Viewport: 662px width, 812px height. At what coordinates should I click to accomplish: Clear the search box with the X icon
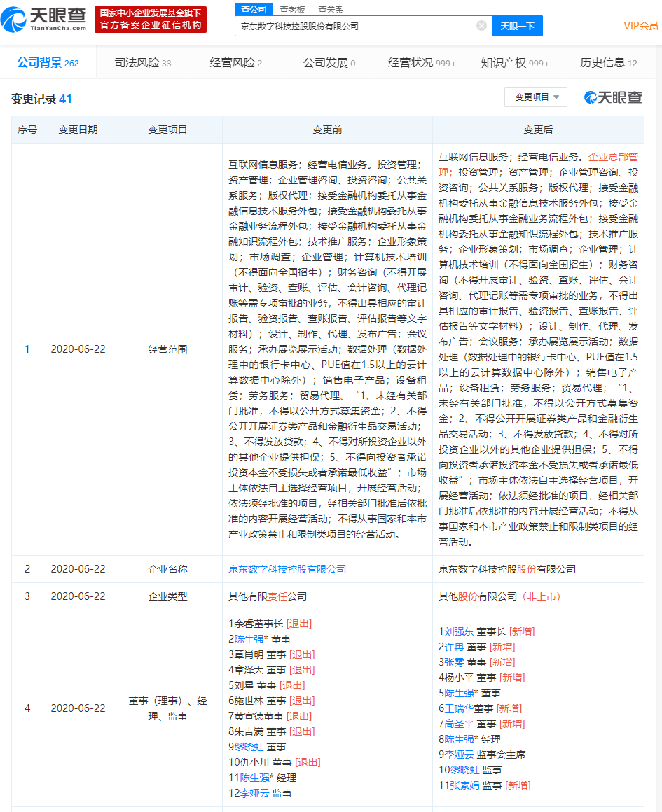coord(481,26)
